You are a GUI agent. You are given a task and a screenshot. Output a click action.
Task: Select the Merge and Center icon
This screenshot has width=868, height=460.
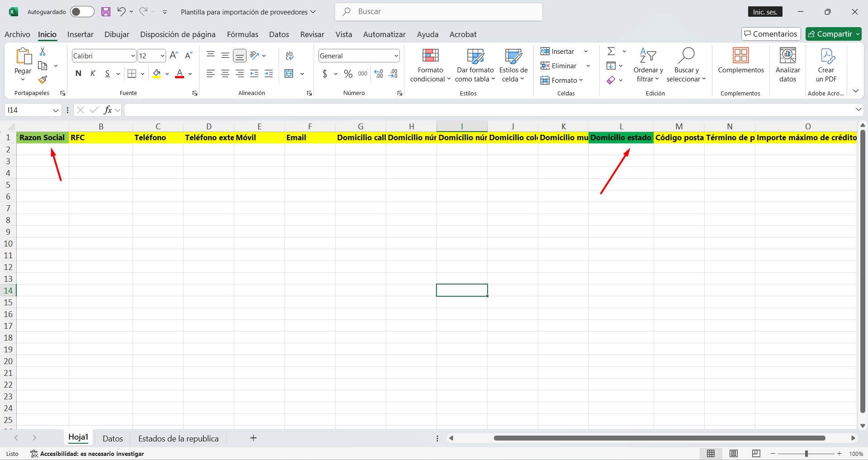pyautogui.click(x=289, y=74)
